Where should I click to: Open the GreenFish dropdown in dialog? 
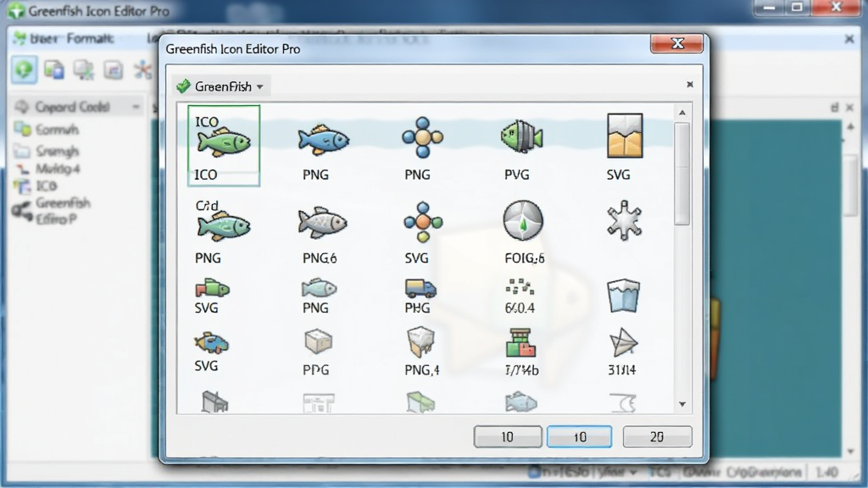click(221, 86)
